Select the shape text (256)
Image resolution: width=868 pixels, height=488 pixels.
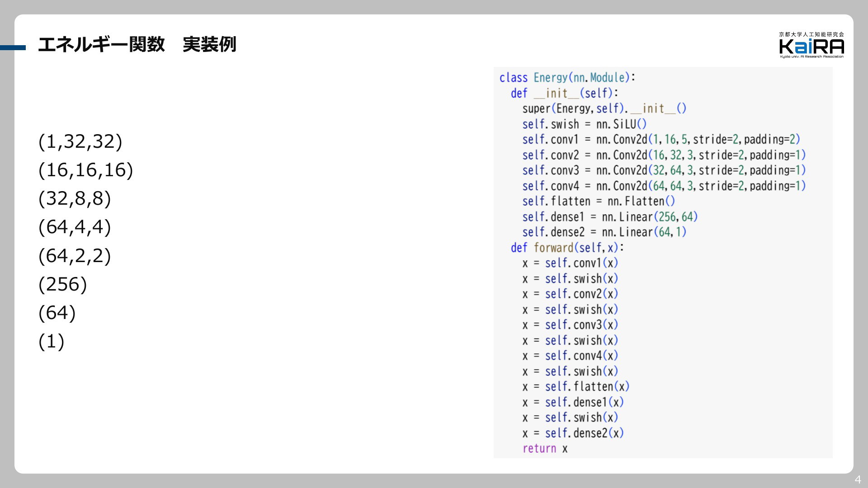tap(63, 284)
